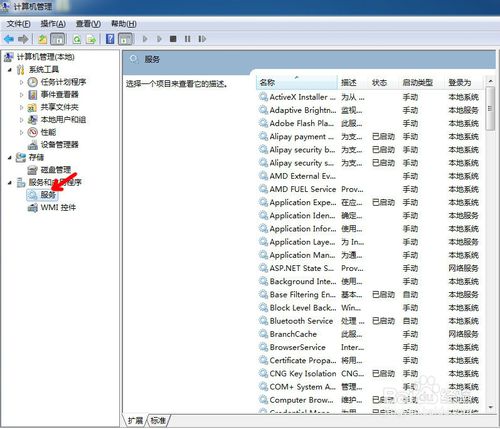Viewport: 500px width, 429px height.
Task: Expand the 性能 node arrow
Action: [22, 132]
